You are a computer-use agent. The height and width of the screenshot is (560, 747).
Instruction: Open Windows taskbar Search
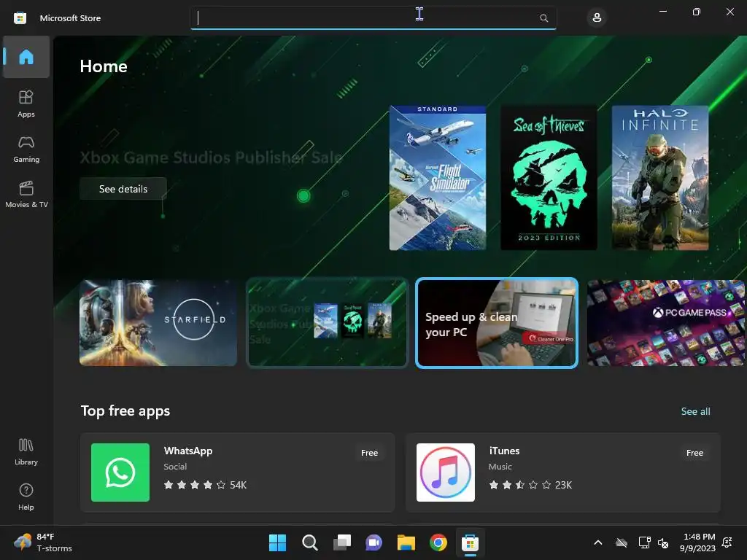(309, 542)
